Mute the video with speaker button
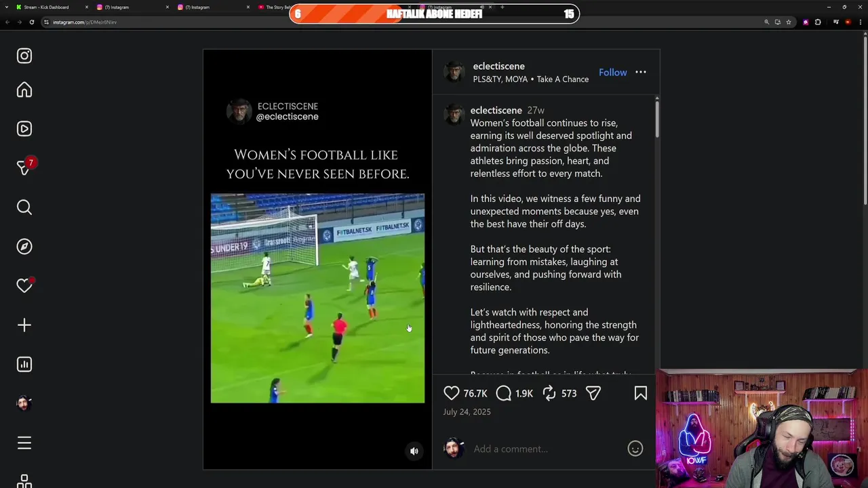 414,451
